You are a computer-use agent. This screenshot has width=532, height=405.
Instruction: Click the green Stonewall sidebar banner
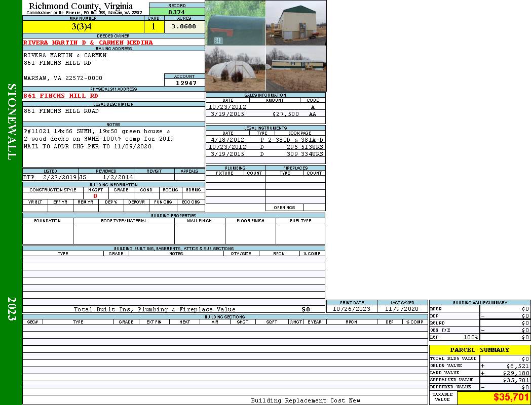pyautogui.click(x=11, y=121)
